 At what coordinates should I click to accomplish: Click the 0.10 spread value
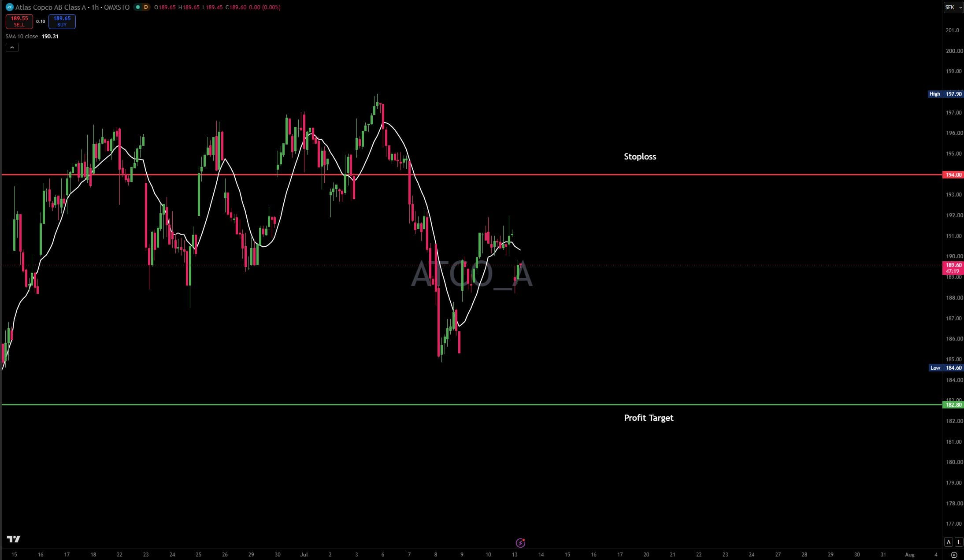[41, 21]
